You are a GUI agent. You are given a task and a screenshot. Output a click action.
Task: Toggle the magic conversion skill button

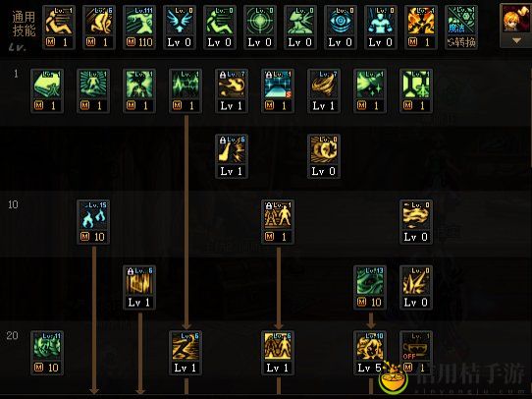[x=461, y=28]
